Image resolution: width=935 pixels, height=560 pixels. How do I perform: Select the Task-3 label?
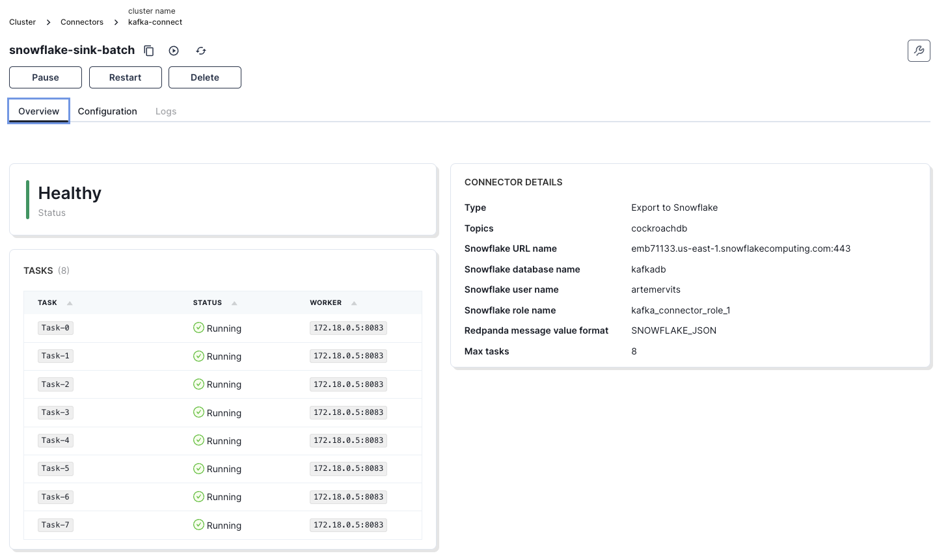55,412
